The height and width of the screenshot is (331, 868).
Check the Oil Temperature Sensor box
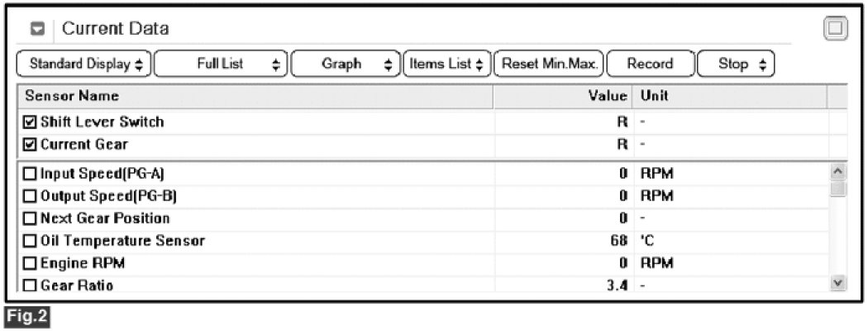click(x=31, y=242)
